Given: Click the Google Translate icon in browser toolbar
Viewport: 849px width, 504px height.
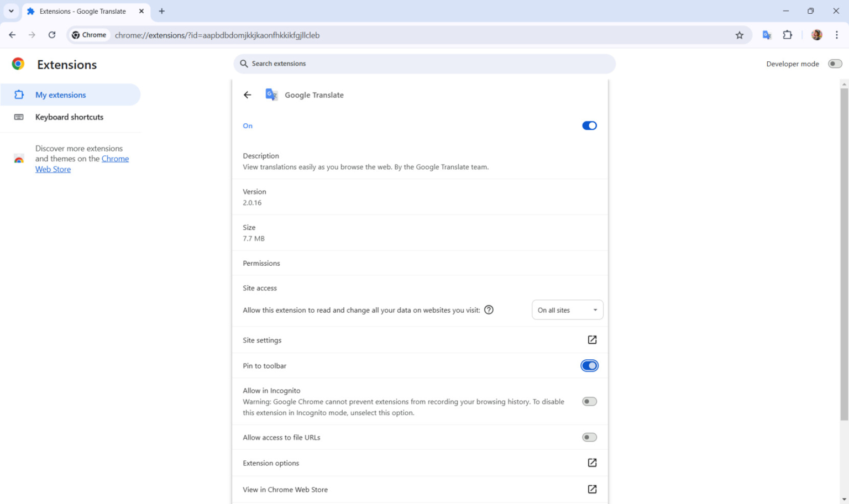Looking at the screenshot, I should (x=767, y=34).
